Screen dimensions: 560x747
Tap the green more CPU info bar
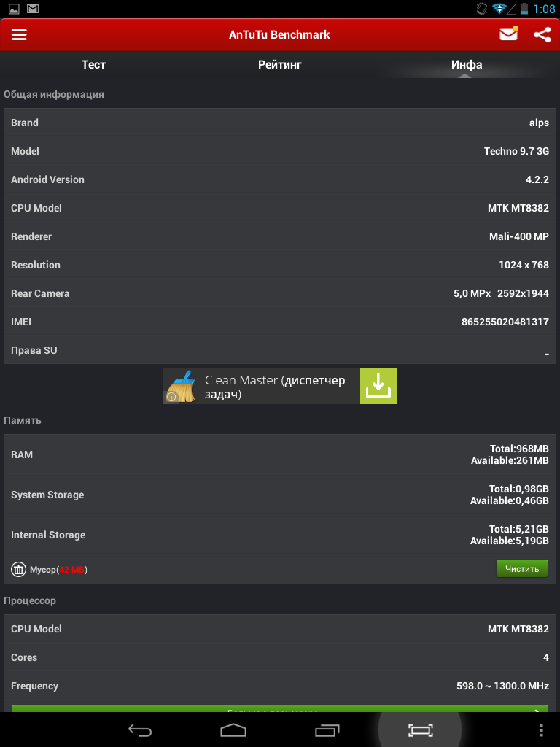coord(279,709)
